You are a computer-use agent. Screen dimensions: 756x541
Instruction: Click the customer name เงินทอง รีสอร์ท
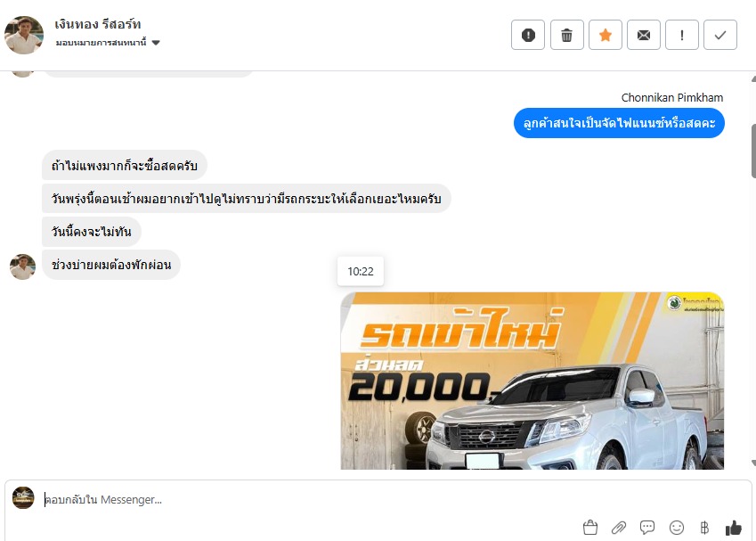[97, 24]
